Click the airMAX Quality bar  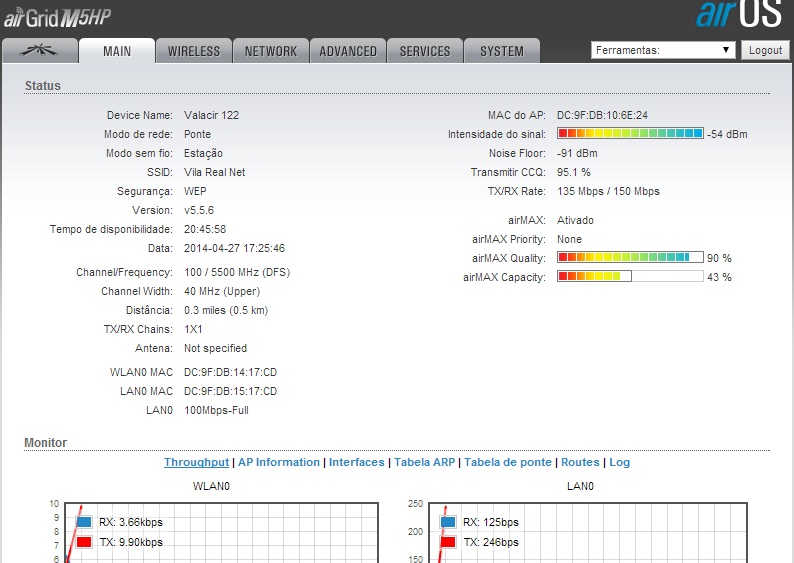630,257
